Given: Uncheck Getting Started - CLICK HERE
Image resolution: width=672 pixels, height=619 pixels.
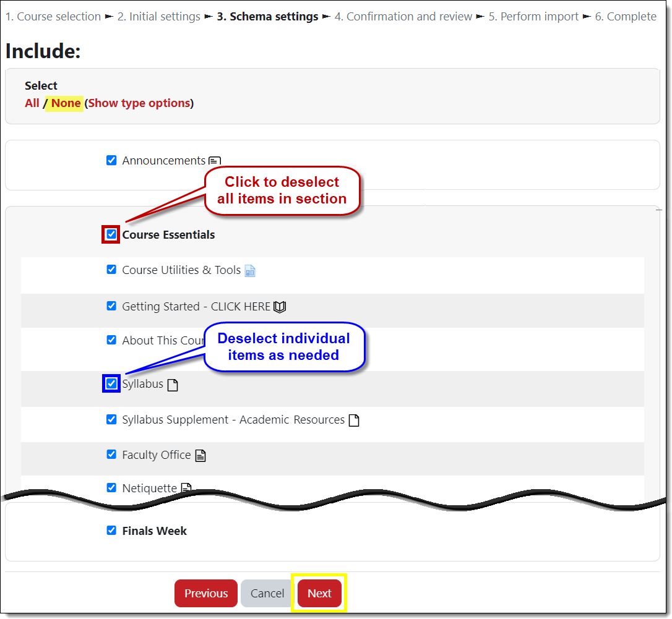Looking at the screenshot, I should pyautogui.click(x=111, y=306).
